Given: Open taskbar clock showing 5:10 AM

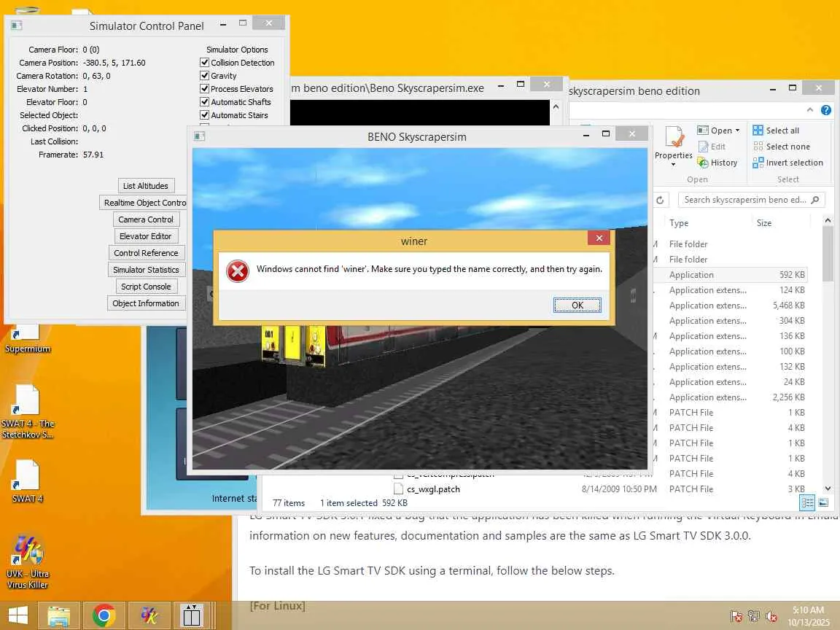Looking at the screenshot, I should coord(808,615).
